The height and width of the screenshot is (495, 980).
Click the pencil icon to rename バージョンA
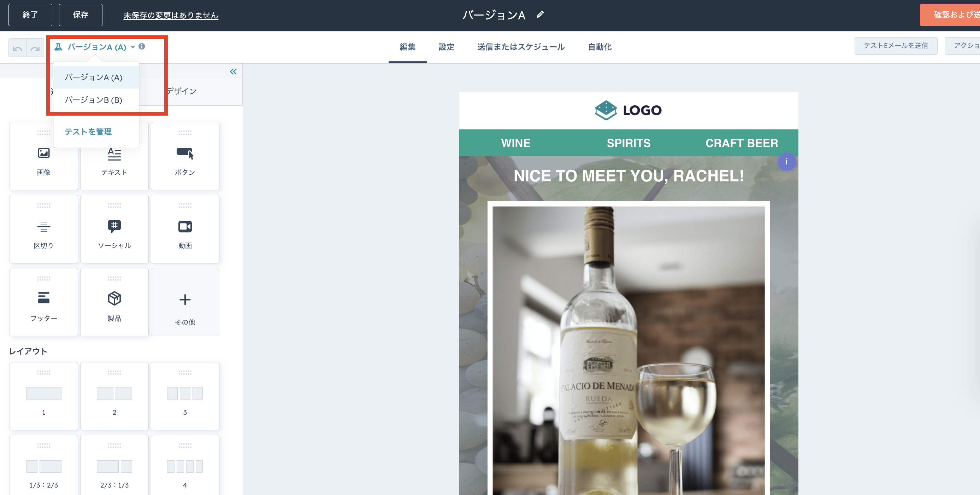click(x=540, y=15)
